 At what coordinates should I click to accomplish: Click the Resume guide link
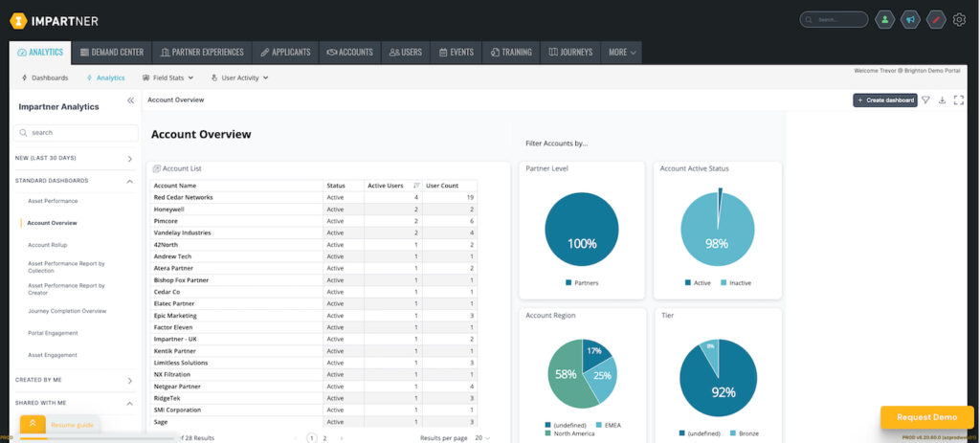pos(72,425)
